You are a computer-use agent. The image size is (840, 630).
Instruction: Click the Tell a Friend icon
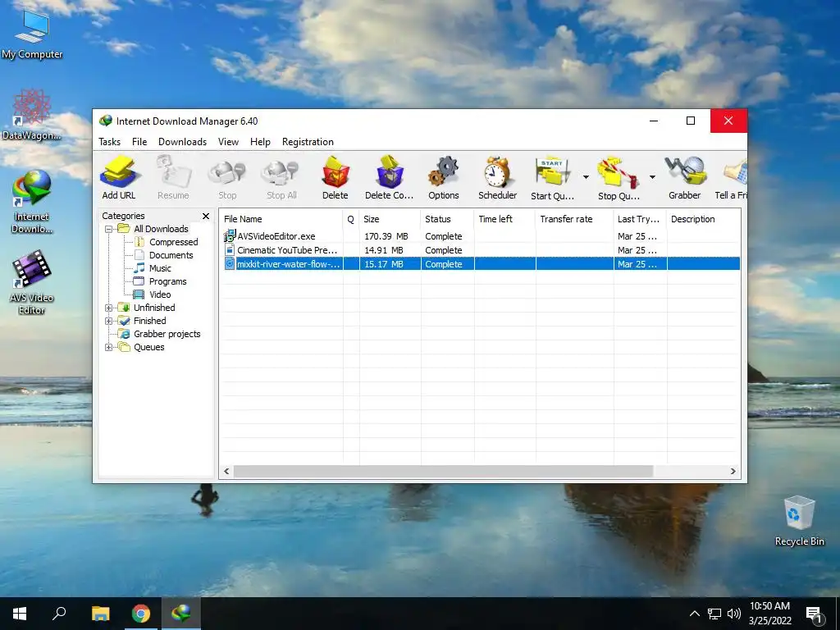(x=731, y=178)
